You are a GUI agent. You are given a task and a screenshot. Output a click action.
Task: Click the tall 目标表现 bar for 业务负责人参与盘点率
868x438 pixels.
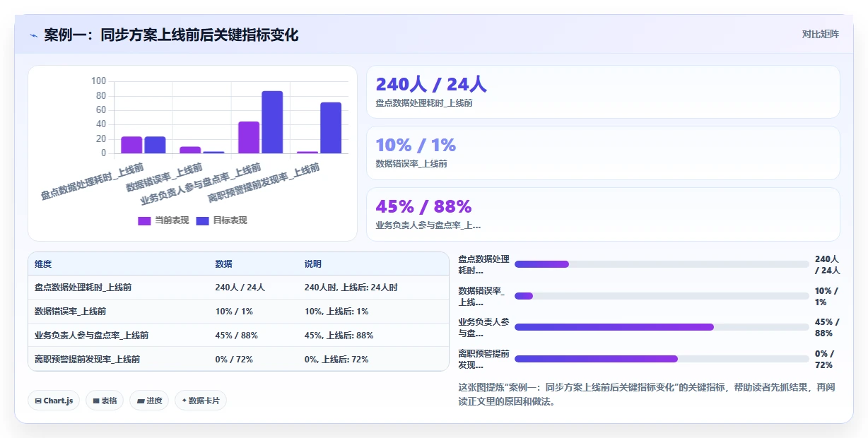tap(272, 122)
